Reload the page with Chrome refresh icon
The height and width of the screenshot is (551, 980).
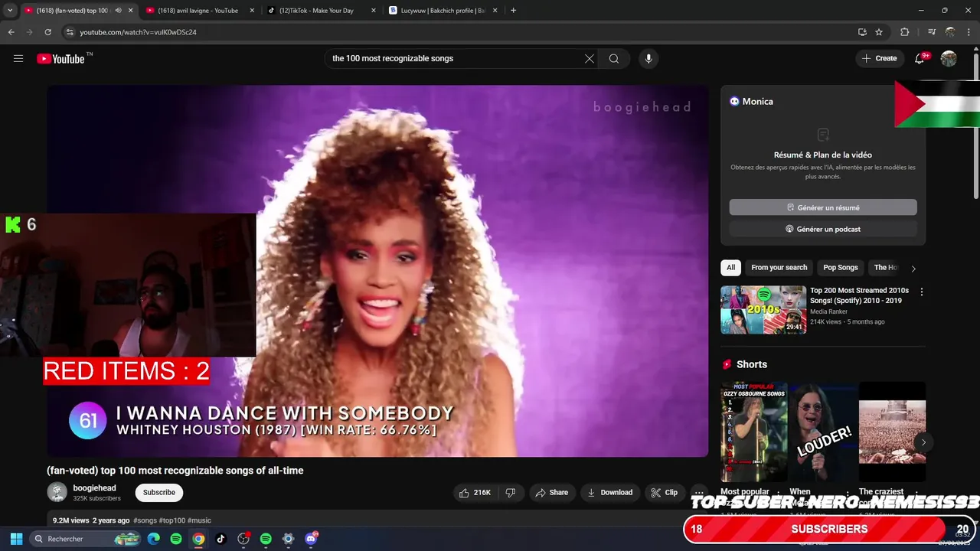coord(47,32)
